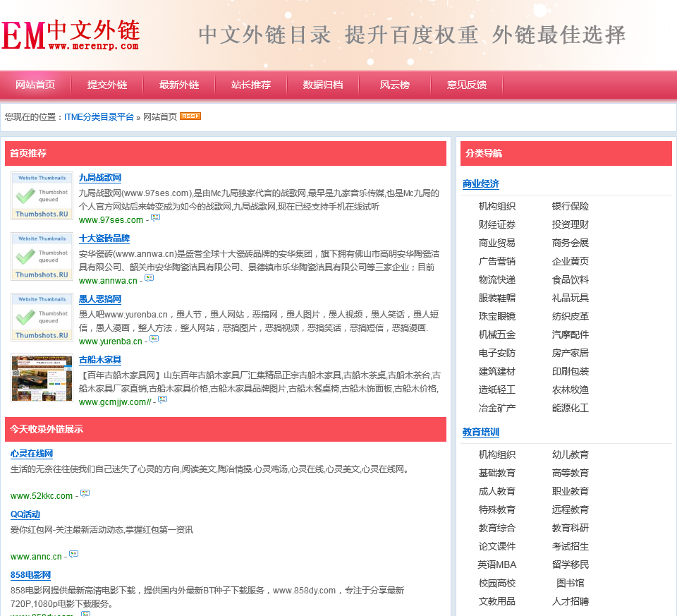Select 商务会展 in the category navigation
Screen dimensions: 677x616
coord(570,243)
